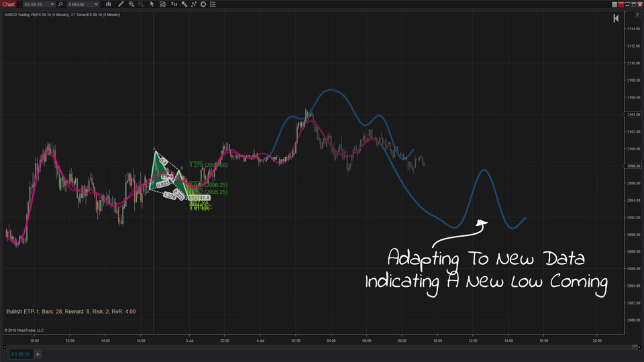Open the Data Box icon

click(162, 4)
